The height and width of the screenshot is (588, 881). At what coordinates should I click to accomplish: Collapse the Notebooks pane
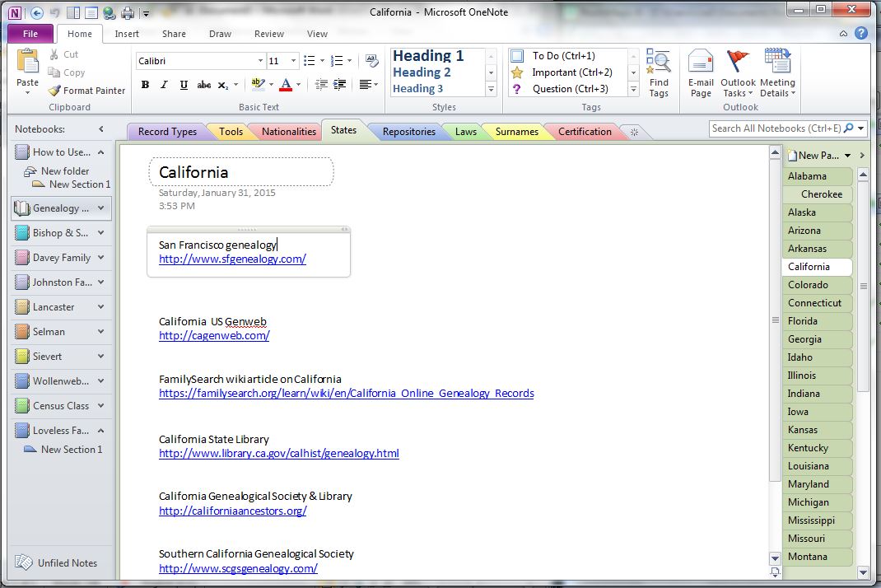(101, 128)
